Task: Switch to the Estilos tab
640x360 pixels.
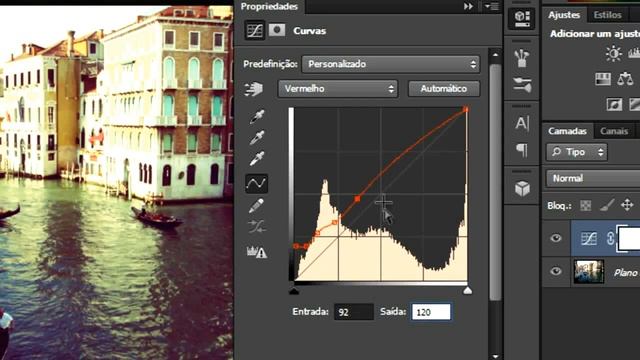Action: (x=607, y=15)
